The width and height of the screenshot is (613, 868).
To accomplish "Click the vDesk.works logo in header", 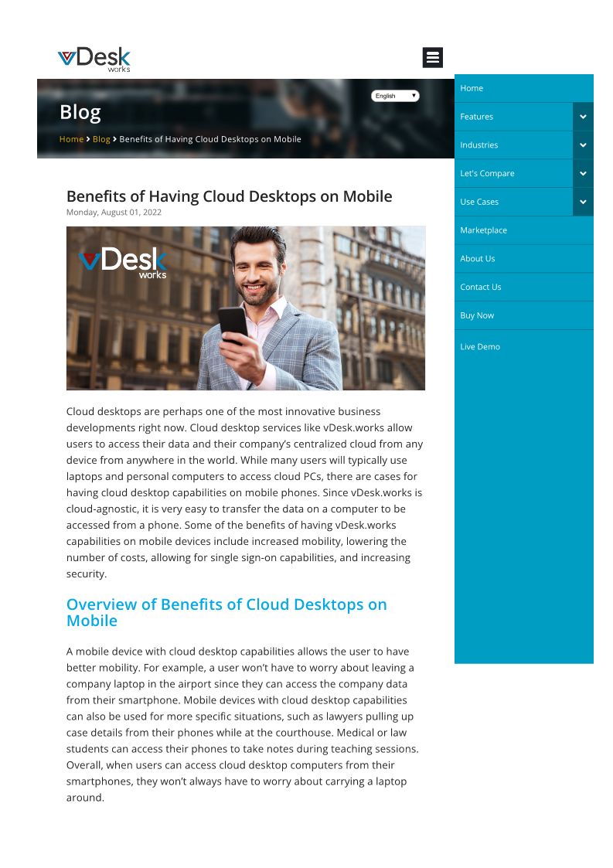I will point(94,59).
